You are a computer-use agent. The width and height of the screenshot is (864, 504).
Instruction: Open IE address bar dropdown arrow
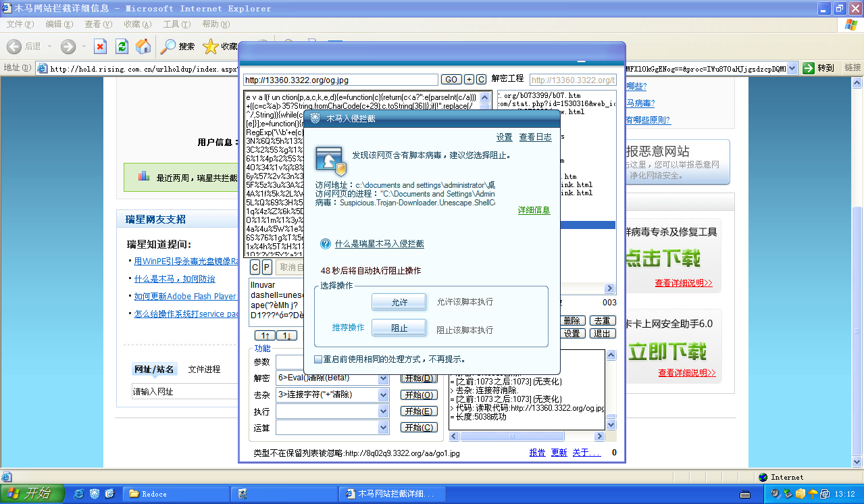pos(792,68)
